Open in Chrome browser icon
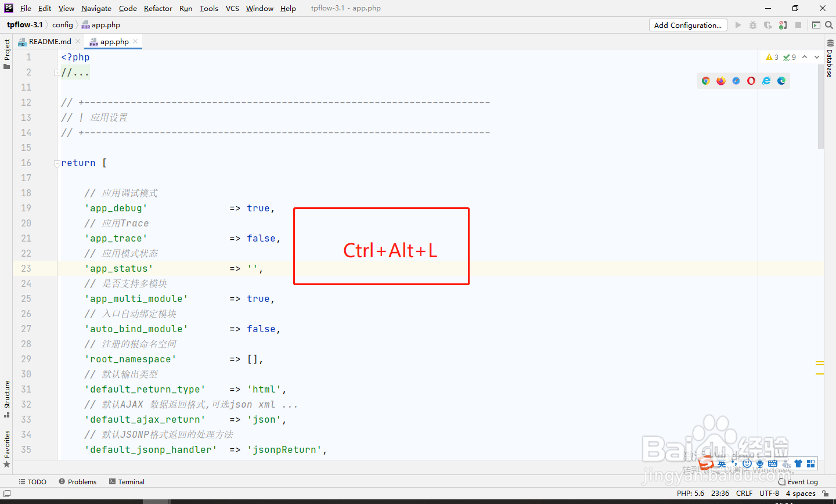The width and height of the screenshot is (836, 504). (705, 81)
